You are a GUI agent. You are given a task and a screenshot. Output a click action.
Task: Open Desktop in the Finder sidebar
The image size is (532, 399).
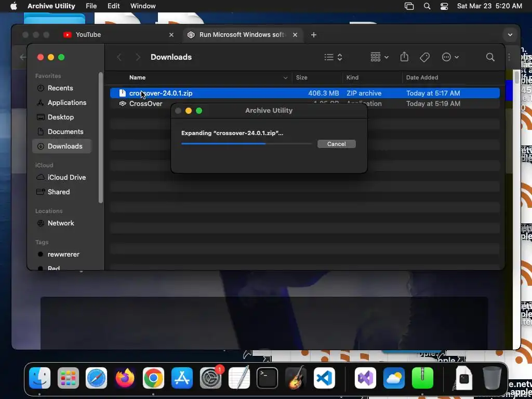(62, 117)
